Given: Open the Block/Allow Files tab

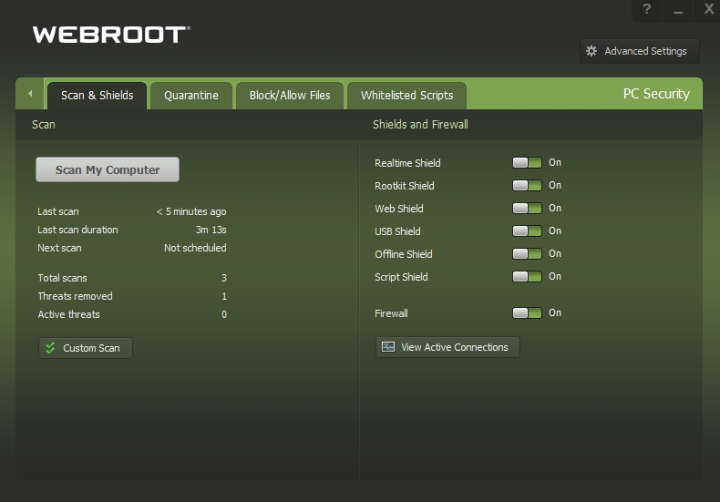Looking at the screenshot, I should 290,96.
